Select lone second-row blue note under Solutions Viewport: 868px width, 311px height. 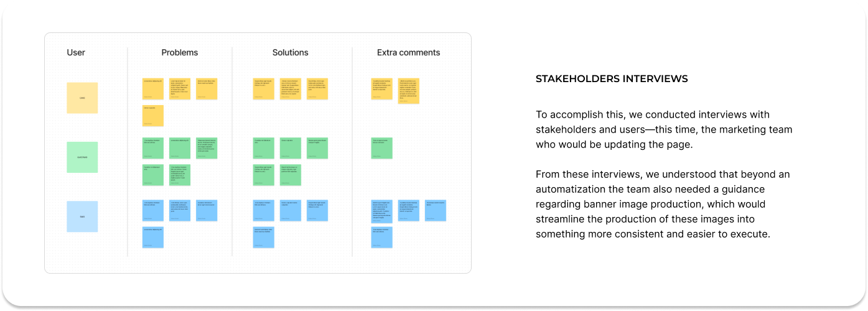point(264,237)
